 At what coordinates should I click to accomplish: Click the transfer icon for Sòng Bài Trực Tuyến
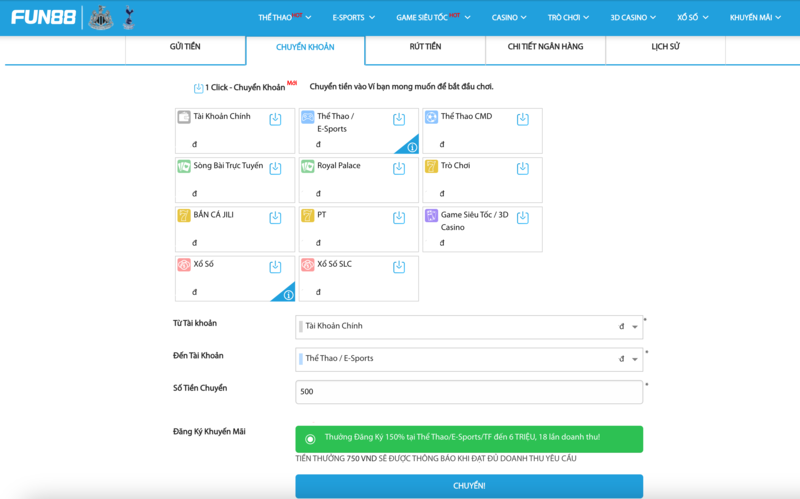click(x=275, y=168)
